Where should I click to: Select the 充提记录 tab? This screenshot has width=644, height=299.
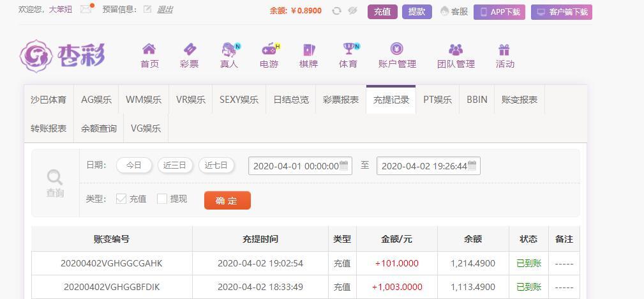click(x=391, y=100)
